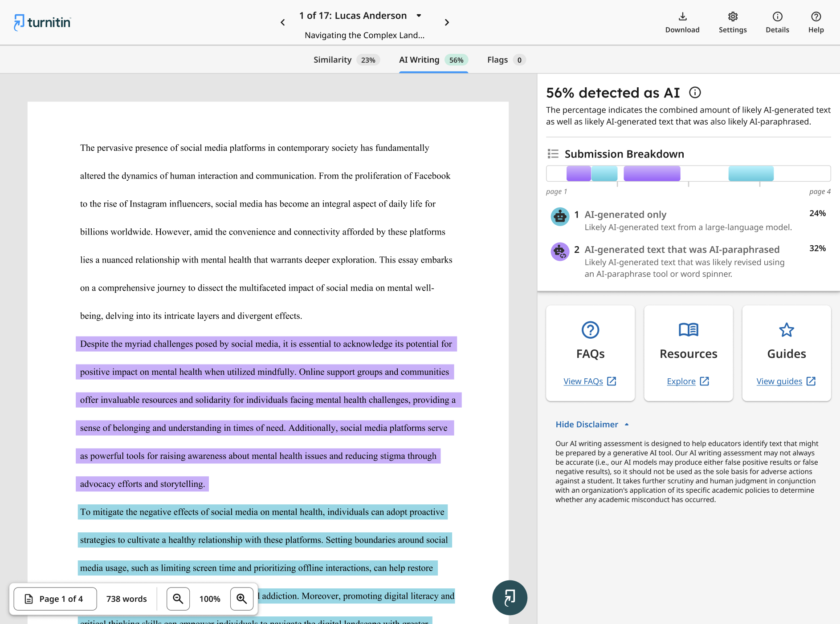Select the AI-generated only robot icon
Screen dimensions: 840x624
560,217
